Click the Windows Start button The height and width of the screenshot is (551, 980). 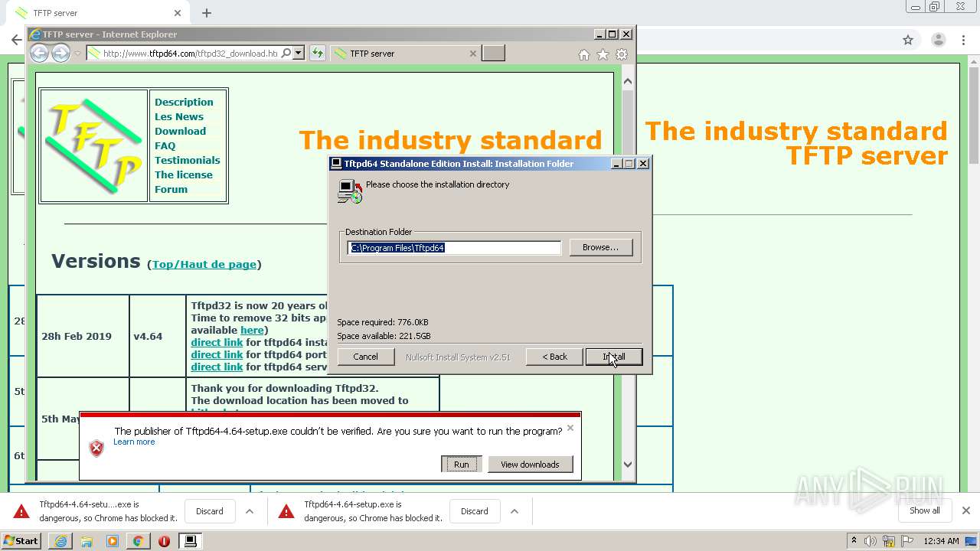pyautogui.click(x=21, y=540)
